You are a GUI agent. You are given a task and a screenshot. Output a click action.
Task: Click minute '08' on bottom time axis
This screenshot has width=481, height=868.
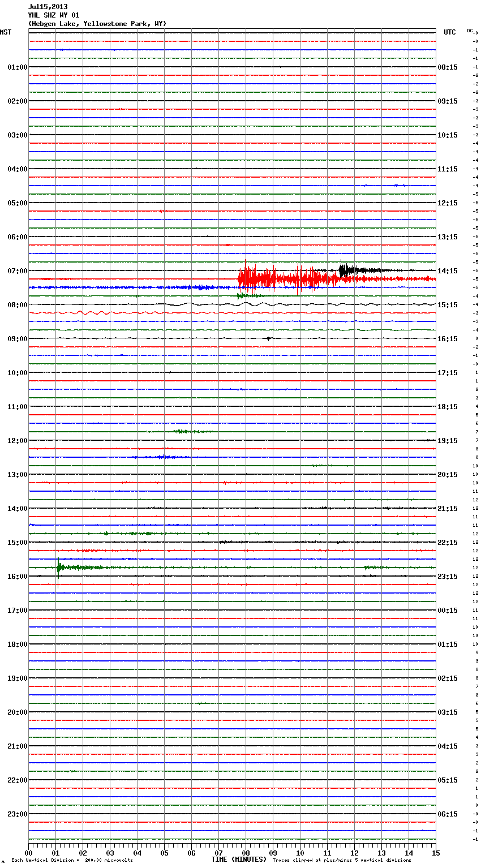tap(246, 853)
